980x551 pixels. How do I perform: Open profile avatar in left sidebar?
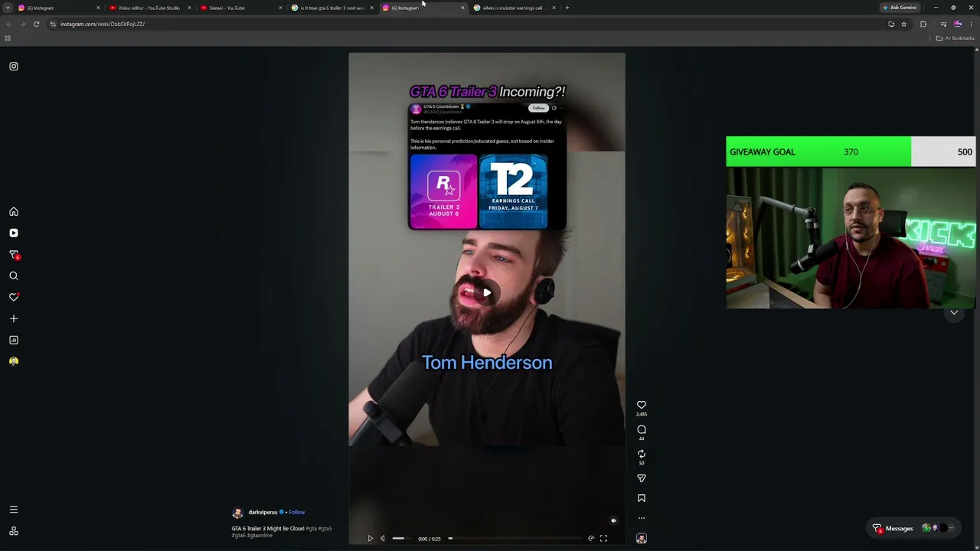point(14,361)
